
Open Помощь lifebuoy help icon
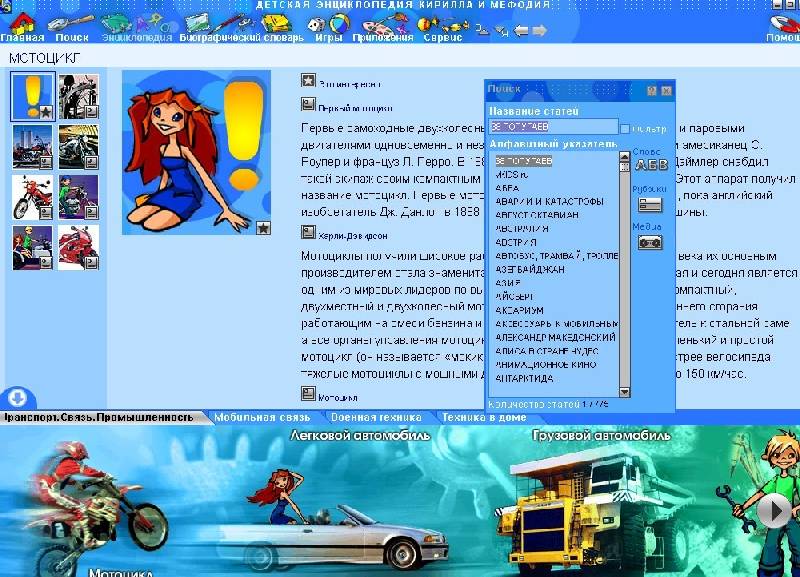pos(784,28)
